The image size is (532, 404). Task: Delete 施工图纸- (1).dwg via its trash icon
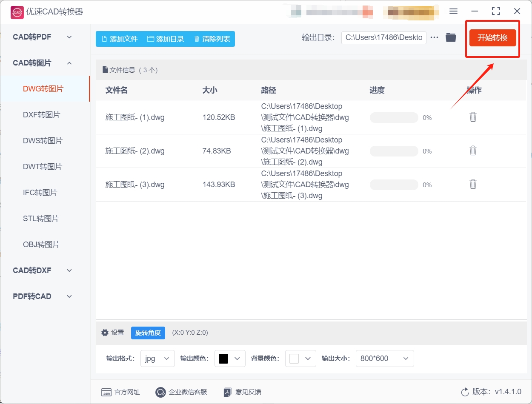(472, 117)
